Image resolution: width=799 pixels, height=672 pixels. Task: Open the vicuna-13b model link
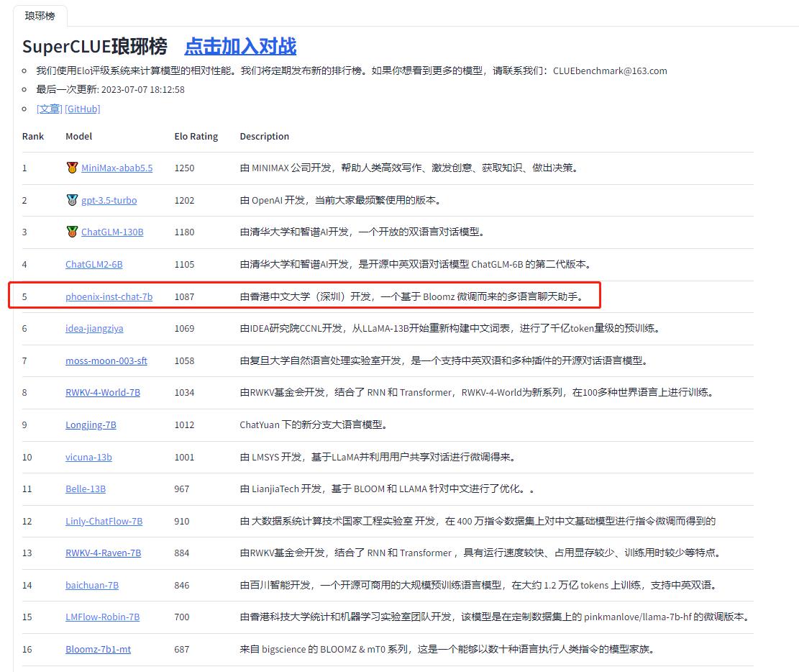pyautogui.click(x=88, y=457)
